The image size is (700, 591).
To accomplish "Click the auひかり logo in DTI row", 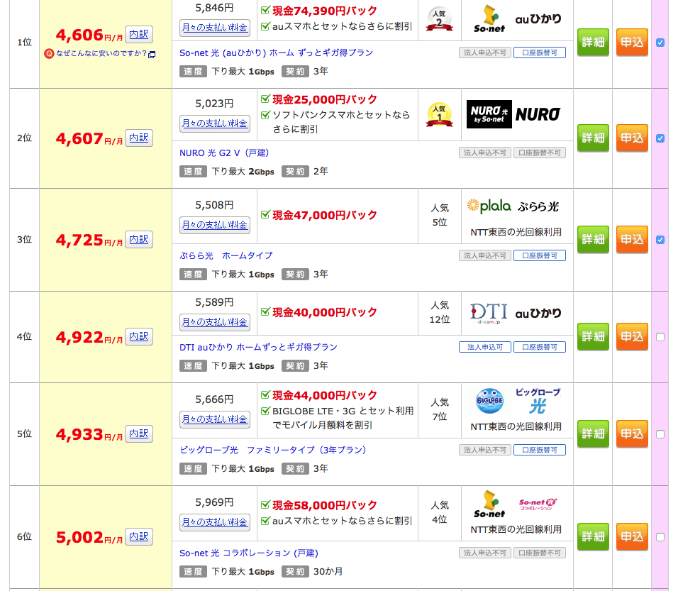I will (x=538, y=313).
